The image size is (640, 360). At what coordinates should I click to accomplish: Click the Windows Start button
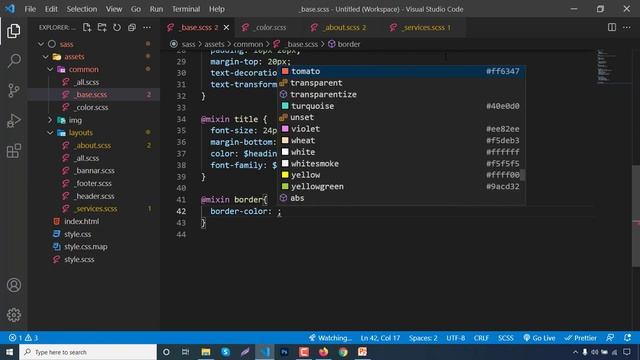tap(9, 352)
